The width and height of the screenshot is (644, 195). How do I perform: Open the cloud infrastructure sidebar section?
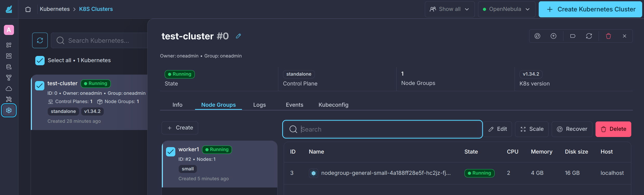coord(9,89)
